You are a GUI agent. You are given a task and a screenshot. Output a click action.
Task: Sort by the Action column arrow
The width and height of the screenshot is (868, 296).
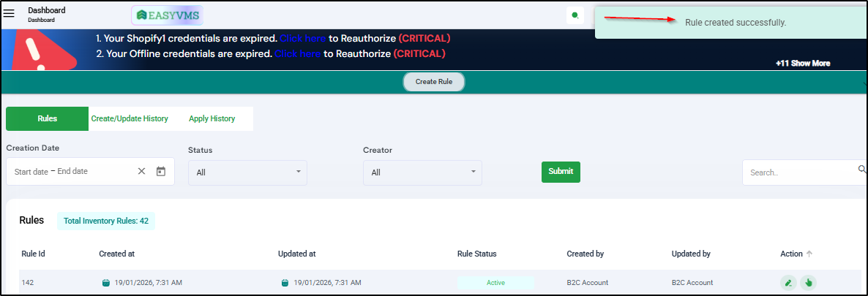tap(809, 254)
